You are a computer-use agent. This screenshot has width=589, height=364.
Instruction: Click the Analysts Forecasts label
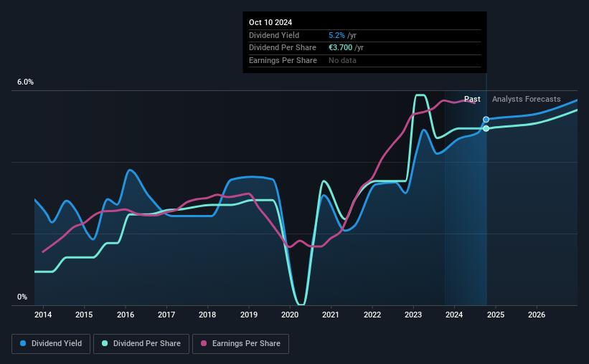click(x=527, y=99)
